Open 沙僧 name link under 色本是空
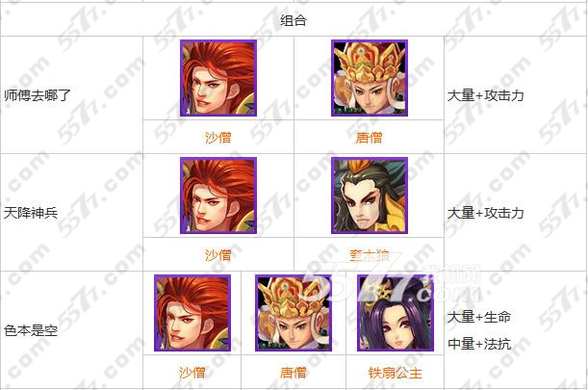The height and width of the screenshot is (390, 588). (x=192, y=373)
